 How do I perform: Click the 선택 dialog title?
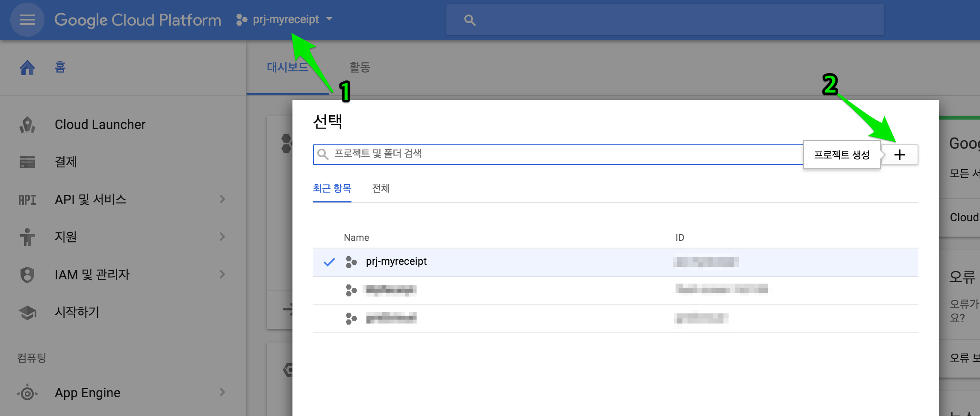coord(328,122)
